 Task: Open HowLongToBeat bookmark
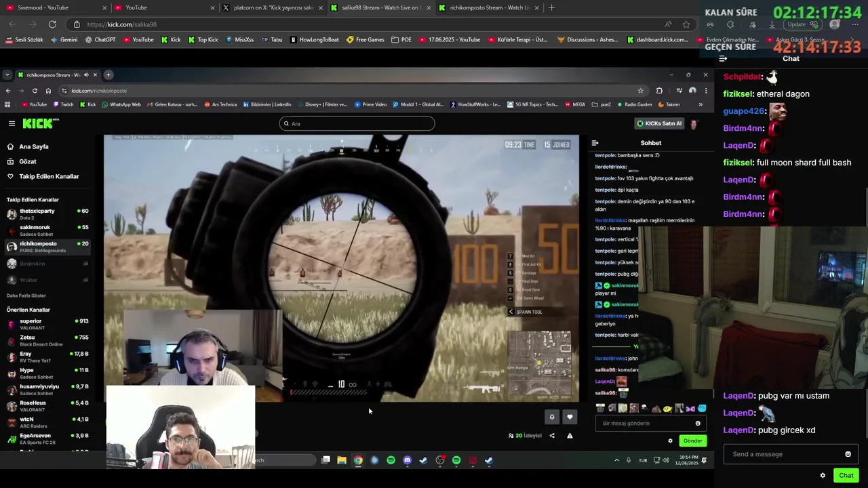pos(314,40)
